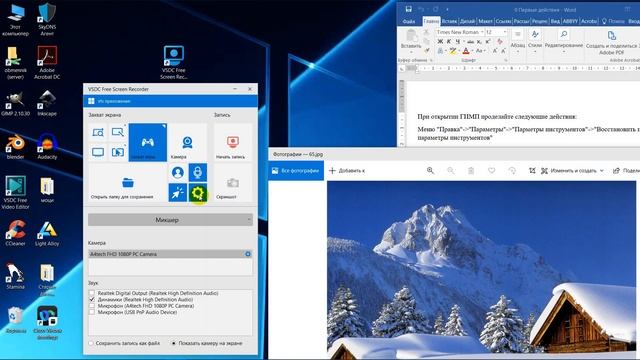The image size is (640, 360).
Task: Open the Blender desktop shortcut
Action: (x=15, y=147)
